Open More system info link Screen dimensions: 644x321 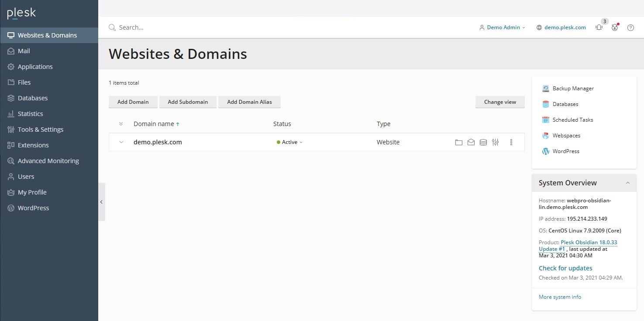click(x=560, y=297)
